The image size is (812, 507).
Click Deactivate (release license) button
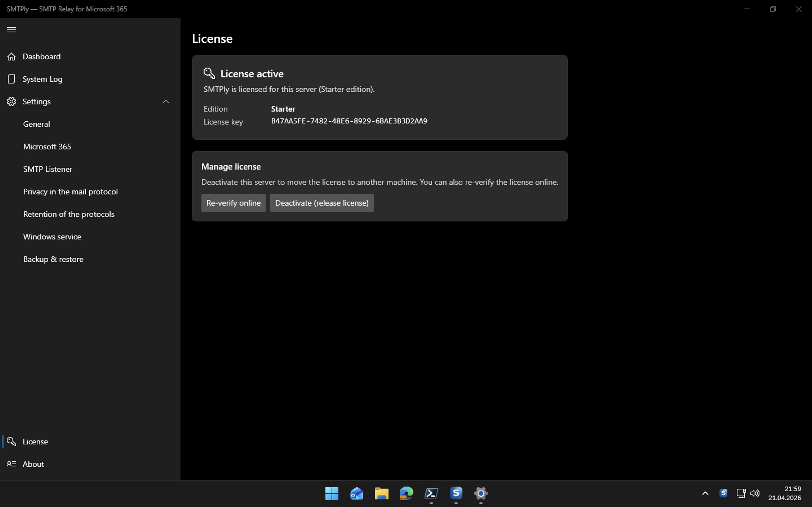pyautogui.click(x=321, y=203)
